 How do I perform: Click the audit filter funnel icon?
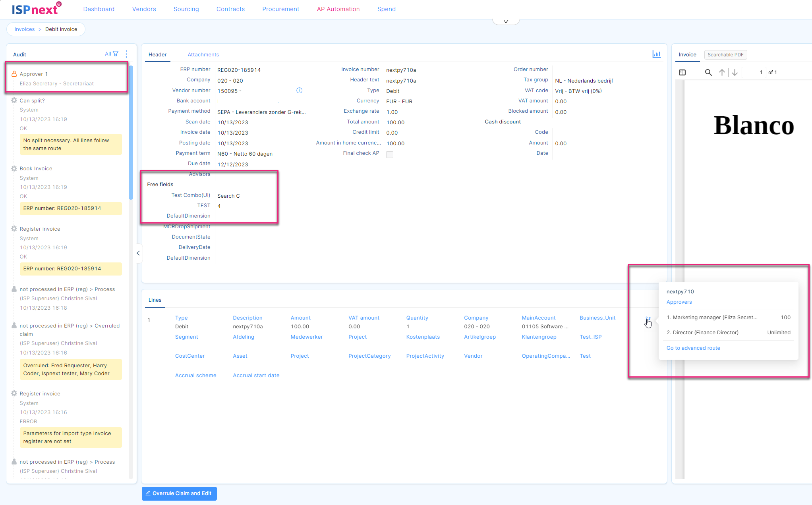point(116,54)
